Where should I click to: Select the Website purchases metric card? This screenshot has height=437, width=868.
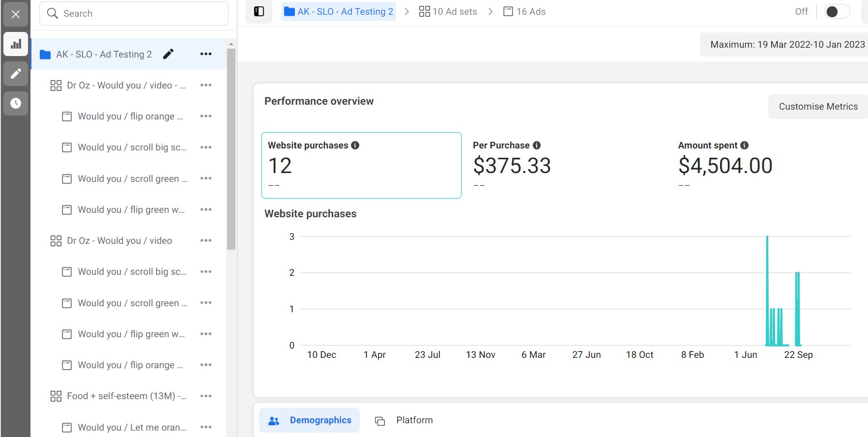[361, 165]
